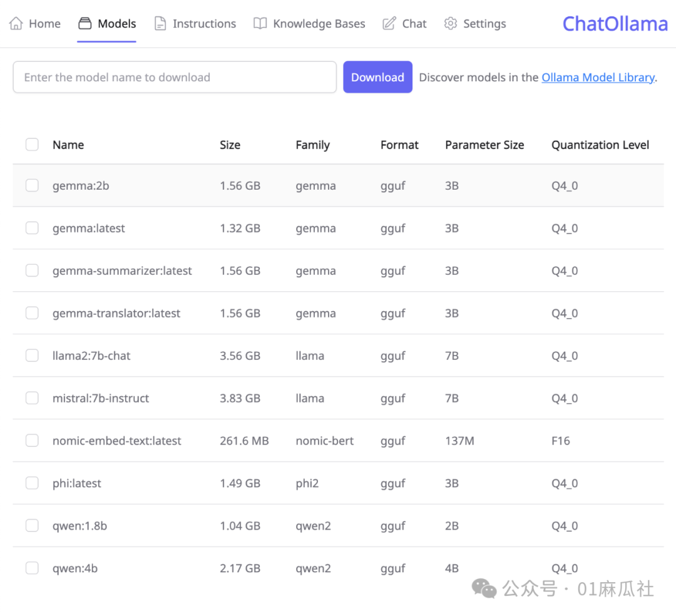
Task: Open the Ollama Model Library link
Action: point(598,78)
